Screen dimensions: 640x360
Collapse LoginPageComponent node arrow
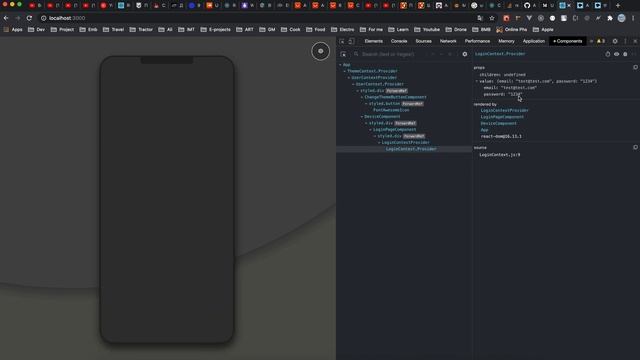point(371,129)
